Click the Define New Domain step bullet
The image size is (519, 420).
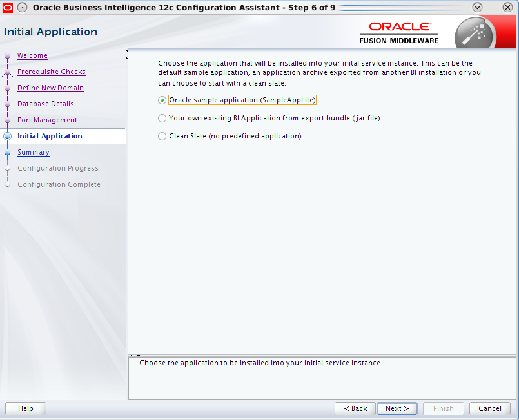pyautogui.click(x=7, y=88)
